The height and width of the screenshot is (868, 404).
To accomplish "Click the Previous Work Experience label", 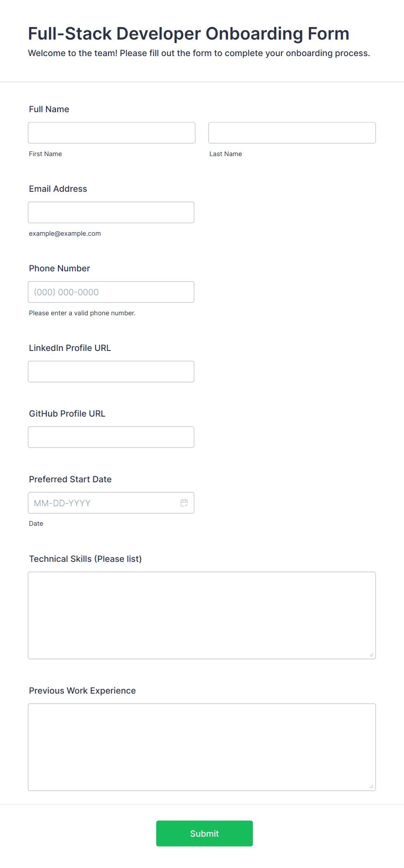I will (83, 691).
